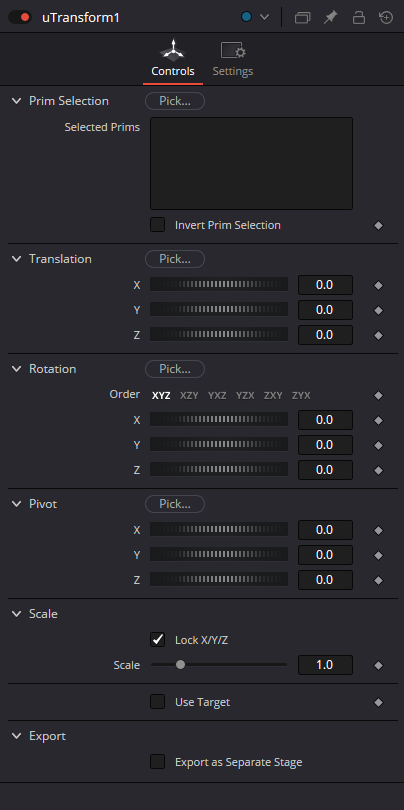
Task: Click inside the Selected Prims list box
Action: pyautogui.click(x=251, y=163)
